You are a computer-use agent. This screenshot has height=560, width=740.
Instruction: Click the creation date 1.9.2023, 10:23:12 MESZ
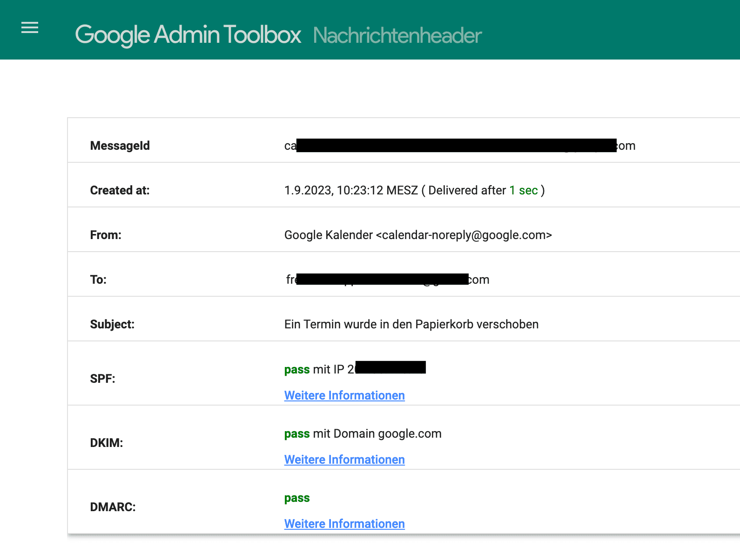pos(351,190)
